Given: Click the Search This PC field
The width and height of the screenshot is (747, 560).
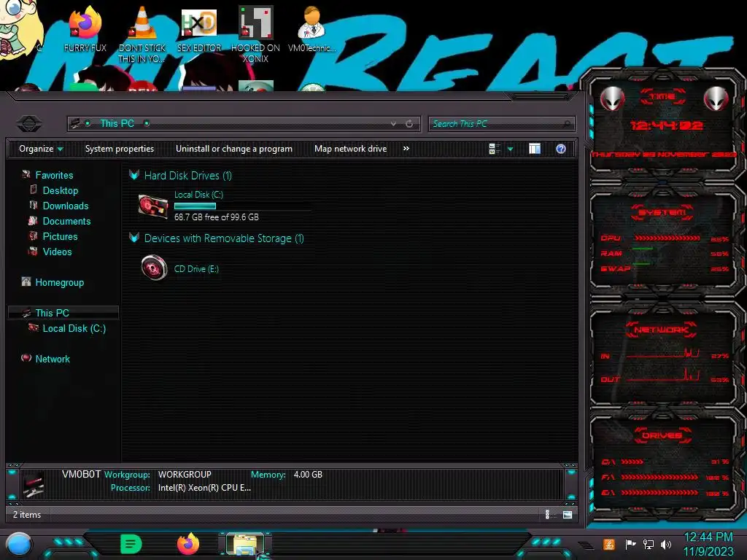Looking at the screenshot, I should coord(502,124).
